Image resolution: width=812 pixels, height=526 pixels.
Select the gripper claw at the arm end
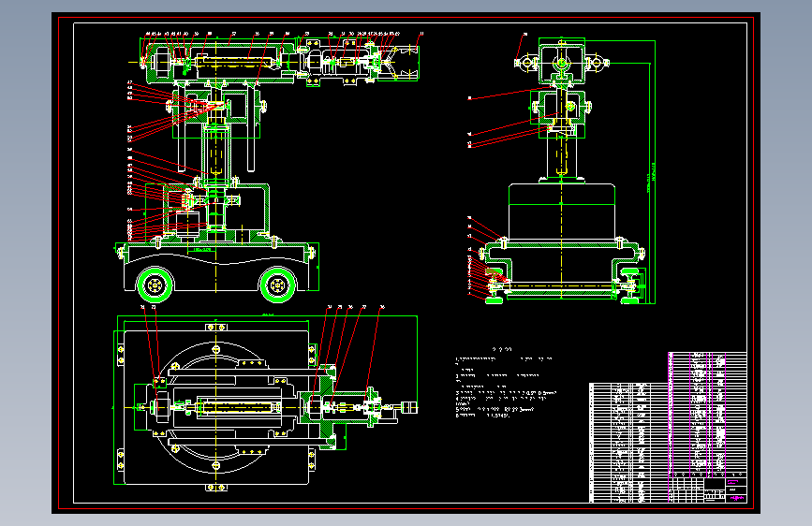click(398, 63)
